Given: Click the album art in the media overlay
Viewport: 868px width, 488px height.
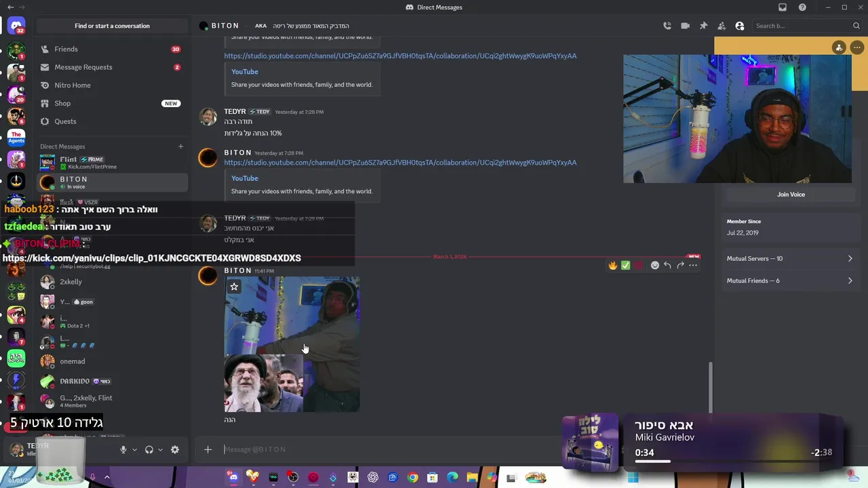Looking at the screenshot, I should pos(590,442).
